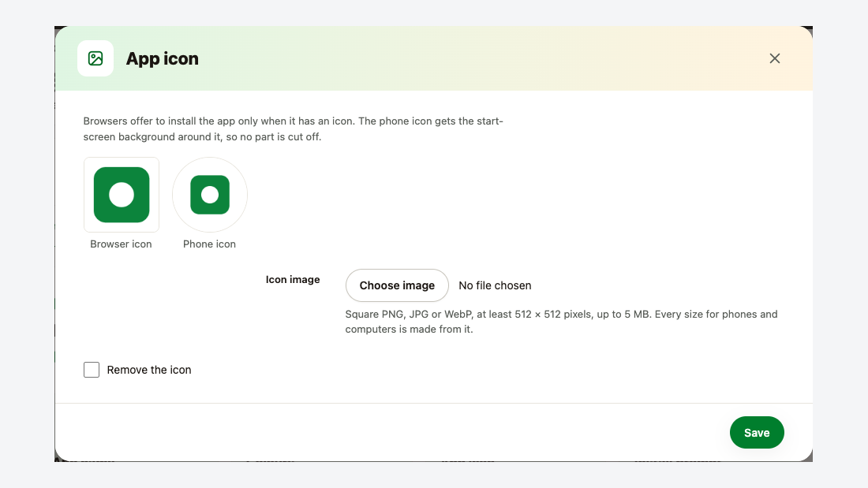The width and height of the screenshot is (868, 488).
Task: Click the picture icon beside App icon title
Action: tap(95, 58)
